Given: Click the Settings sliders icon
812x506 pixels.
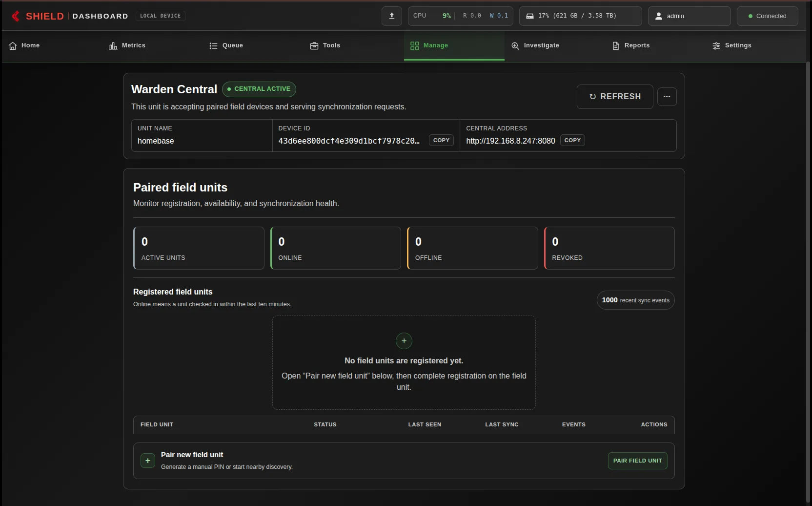Looking at the screenshot, I should pos(716,46).
